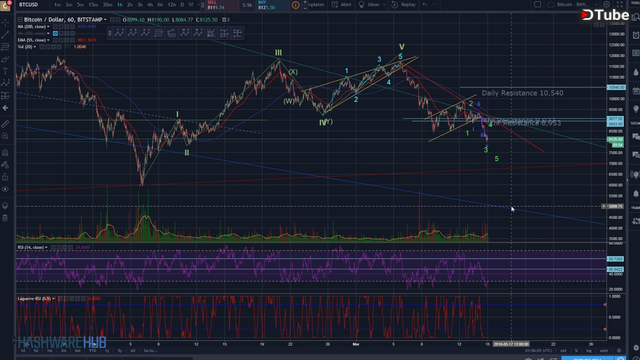640x360 pixels.
Task: Toggle hide all drawings eye icon
Action: [x=5, y=189]
